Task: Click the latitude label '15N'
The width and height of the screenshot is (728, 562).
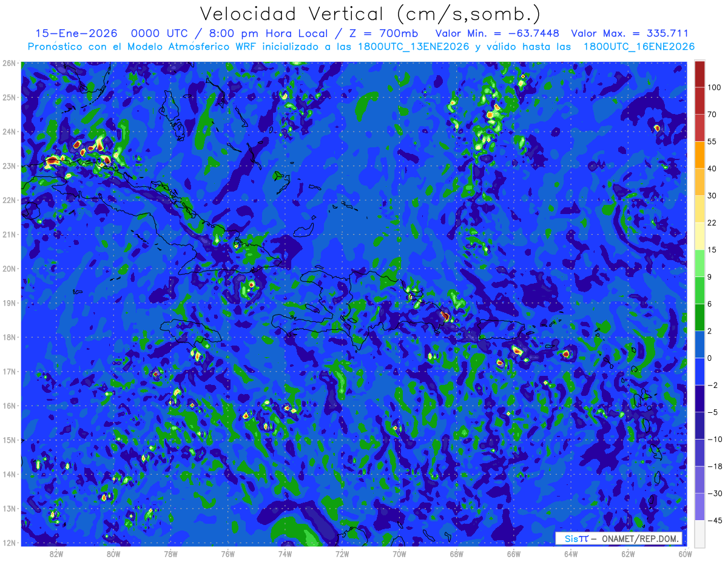Action: [9, 440]
